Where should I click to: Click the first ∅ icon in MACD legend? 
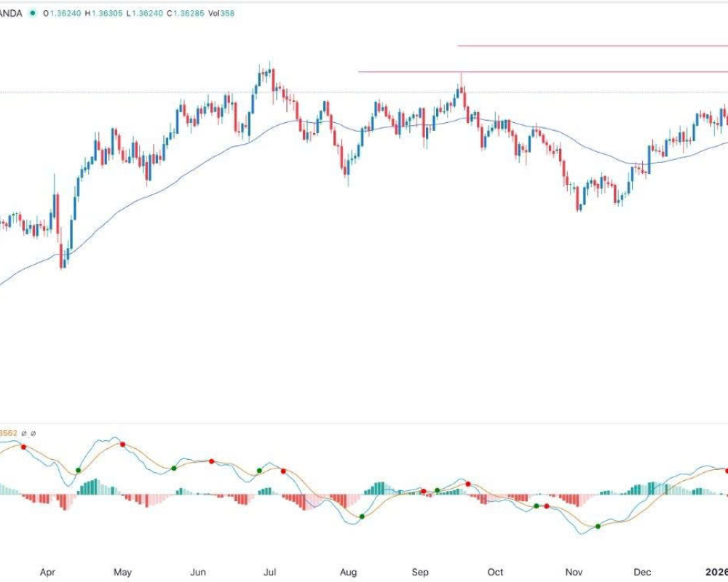tap(24, 434)
